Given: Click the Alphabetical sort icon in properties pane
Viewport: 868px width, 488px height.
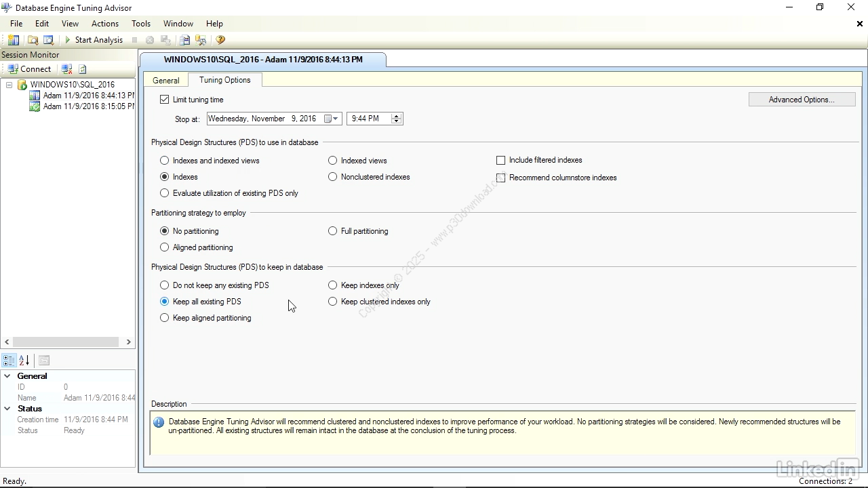Looking at the screenshot, I should point(24,361).
